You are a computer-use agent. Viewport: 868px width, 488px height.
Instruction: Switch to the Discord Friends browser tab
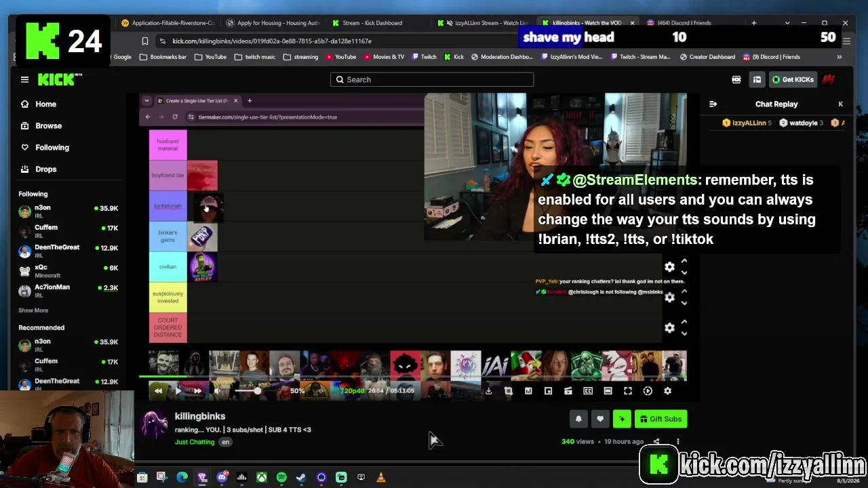tap(692, 23)
